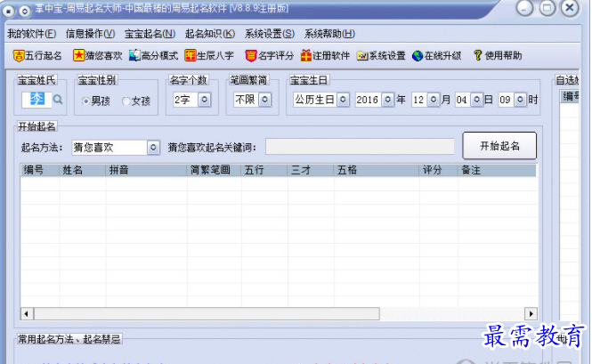This screenshot has height=364, width=592.
Task: Open the 生辰八字 toolbar tool
Action: pos(209,56)
